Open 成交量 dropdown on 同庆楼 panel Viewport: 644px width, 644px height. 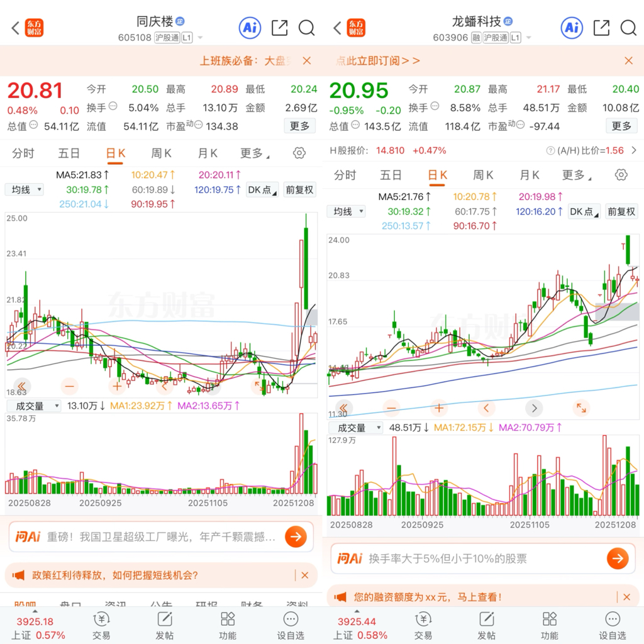[34, 406]
